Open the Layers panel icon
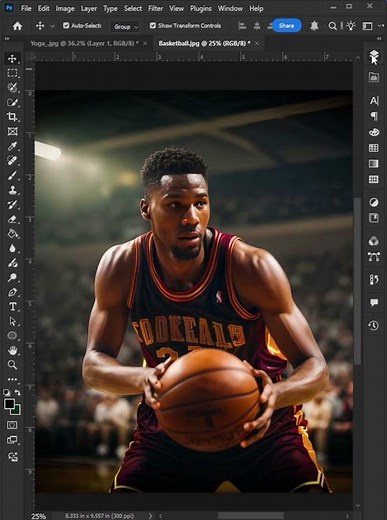387x520 pixels. 374,54
